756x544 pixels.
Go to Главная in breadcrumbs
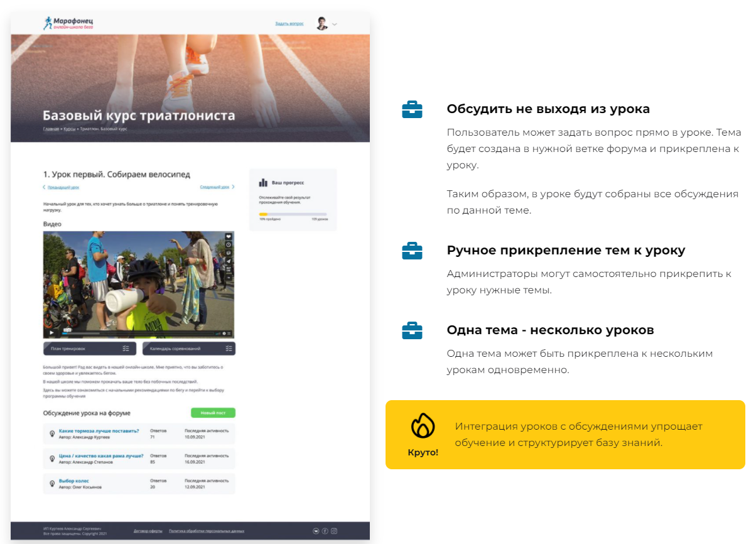click(51, 129)
